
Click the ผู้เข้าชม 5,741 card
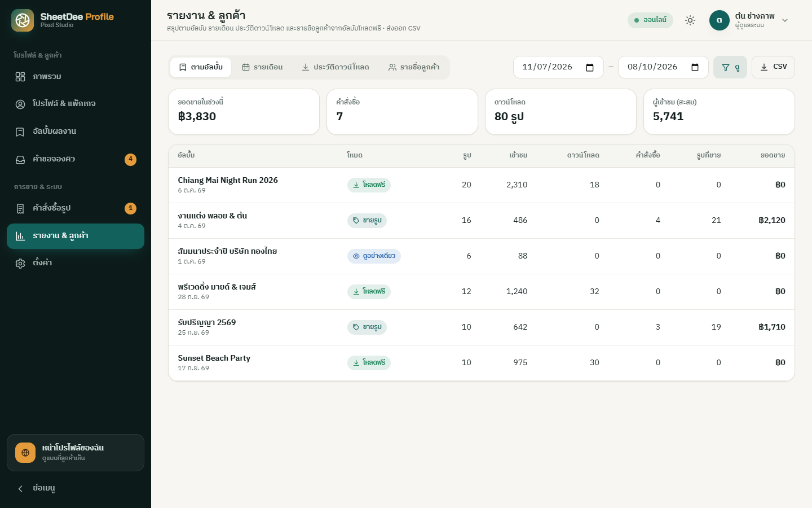719,112
